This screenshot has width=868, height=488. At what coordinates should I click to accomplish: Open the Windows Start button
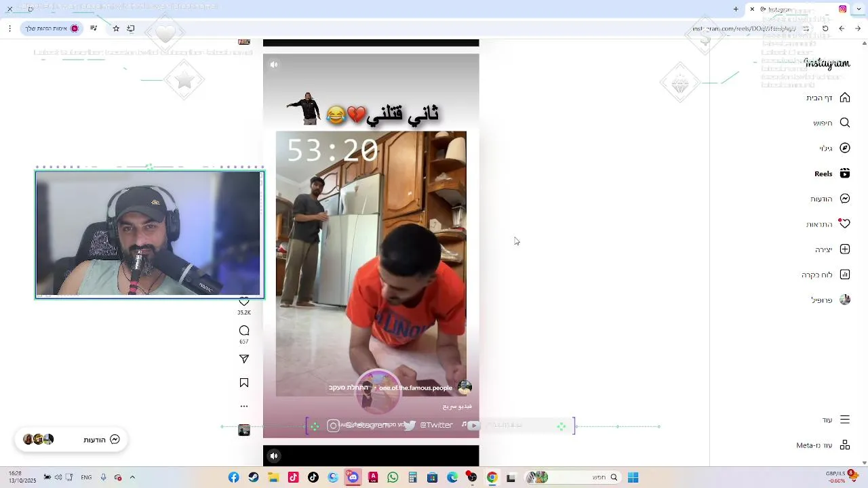coord(633,478)
